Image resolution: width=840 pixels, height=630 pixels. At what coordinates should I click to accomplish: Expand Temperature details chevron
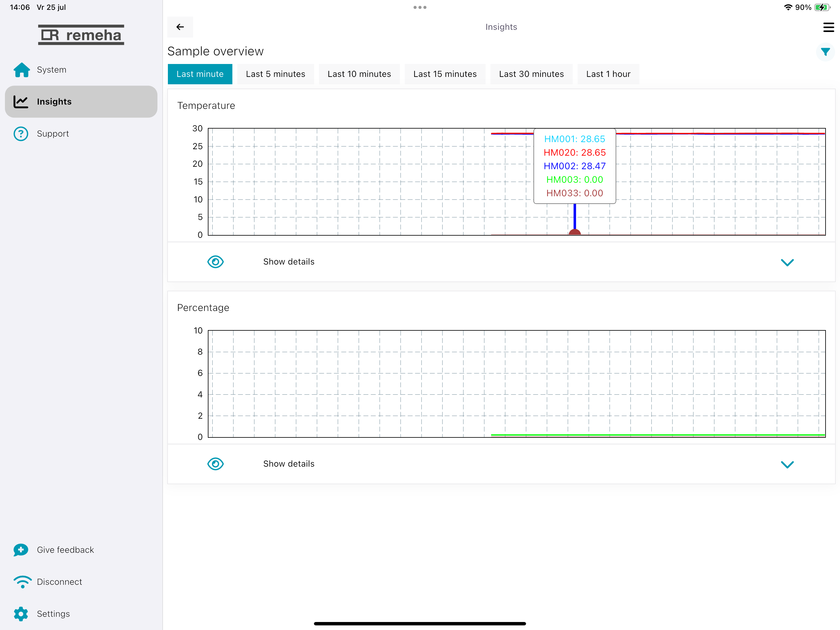click(787, 263)
